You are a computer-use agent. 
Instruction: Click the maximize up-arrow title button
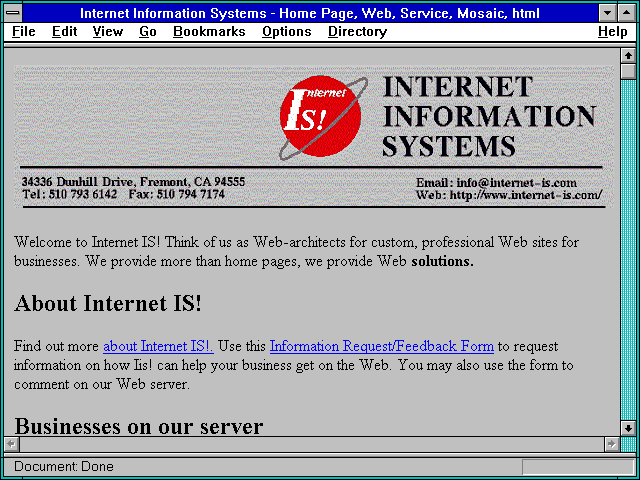627,13
